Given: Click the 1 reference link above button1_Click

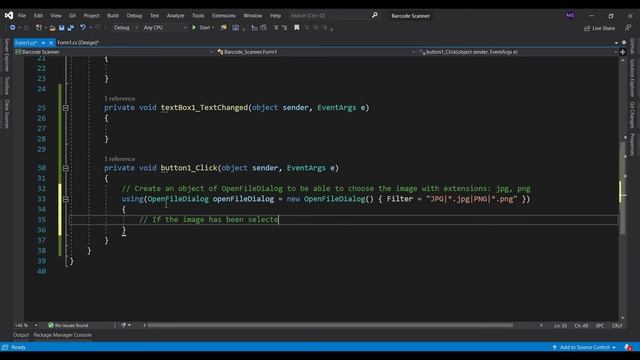Looking at the screenshot, I should pos(119,159).
